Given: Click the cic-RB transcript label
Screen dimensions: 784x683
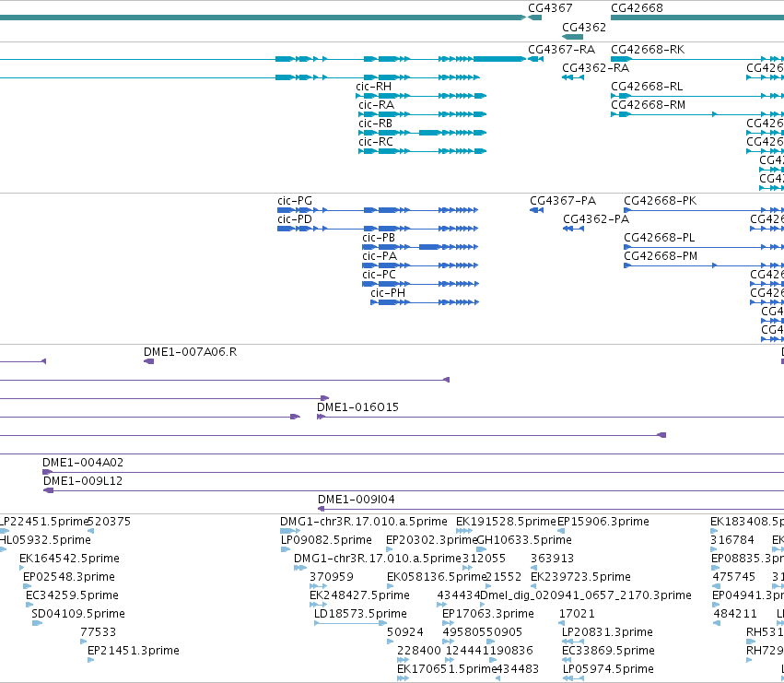Looking at the screenshot, I should [375, 124].
